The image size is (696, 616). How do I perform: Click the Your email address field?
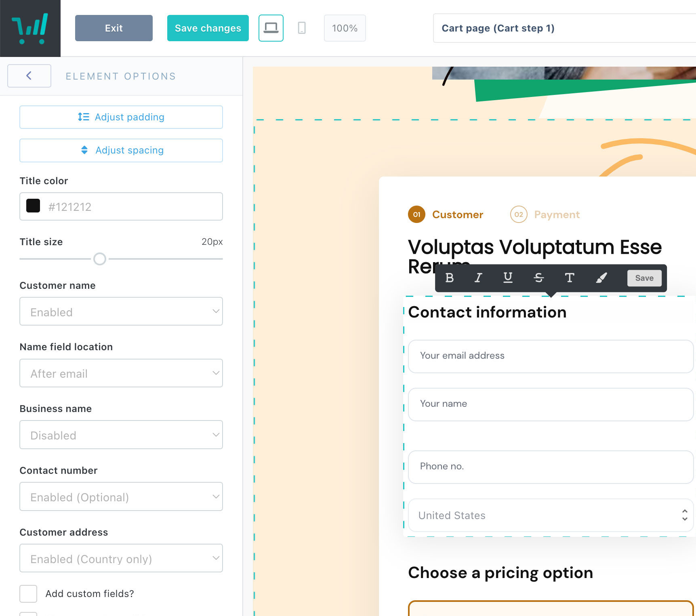click(550, 356)
